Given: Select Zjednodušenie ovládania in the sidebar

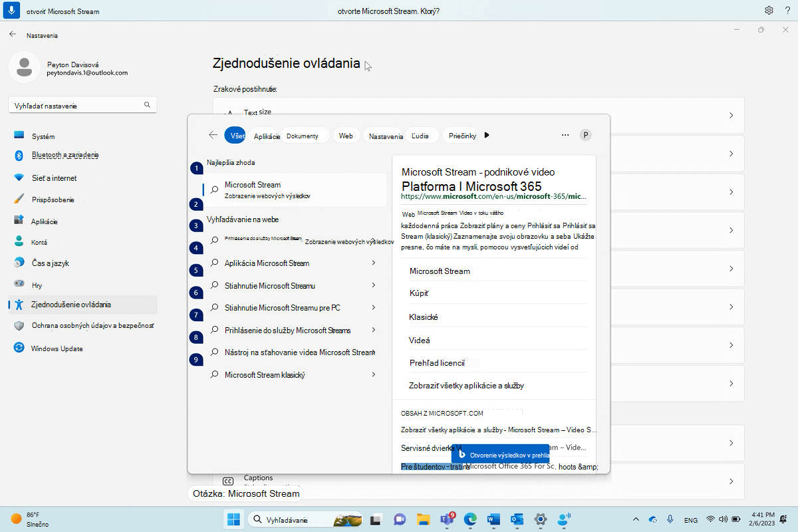Looking at the screenshot, I should point(82,305).
